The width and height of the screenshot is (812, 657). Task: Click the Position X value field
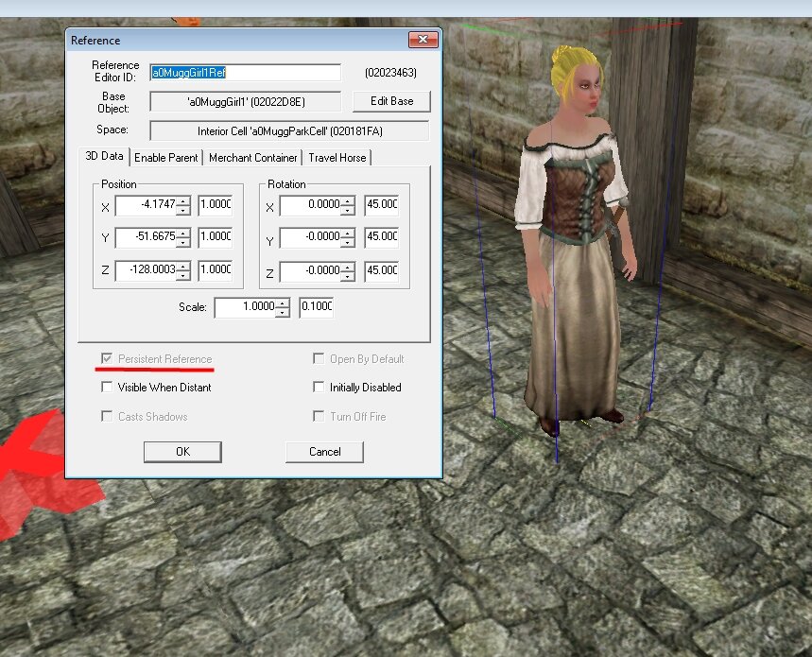[x=146, y=205]
